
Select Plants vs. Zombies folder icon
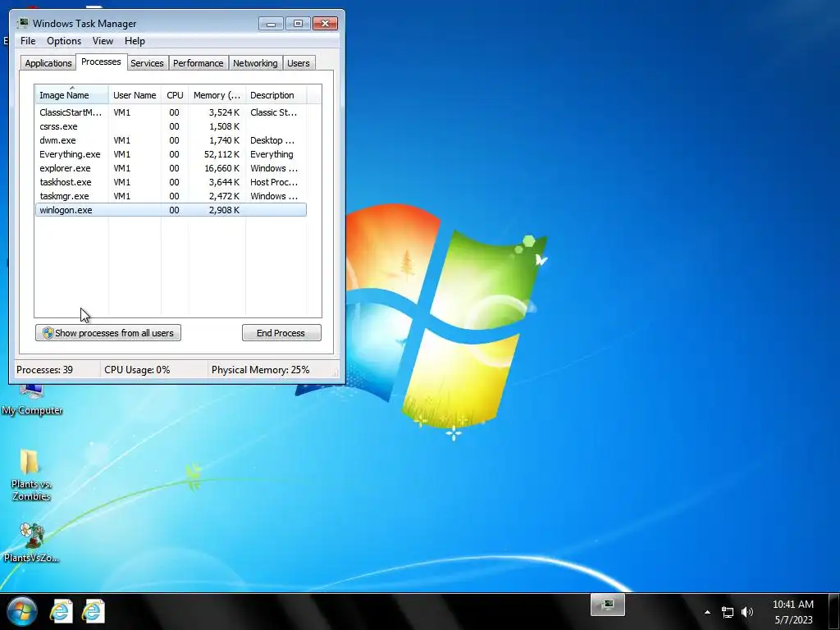coord(31,475)
